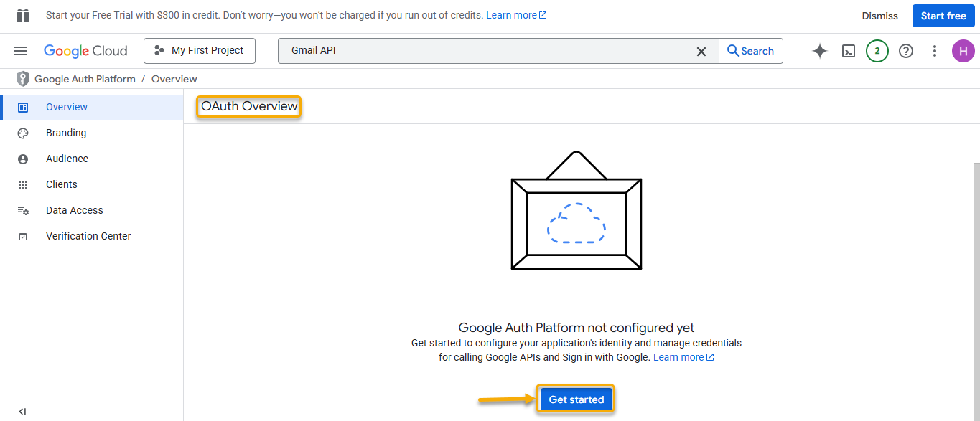Open the main navigation hamburger menu
The height and width of the screenshot is (421, 980).
pyautogui.click(x=20, y=51)
